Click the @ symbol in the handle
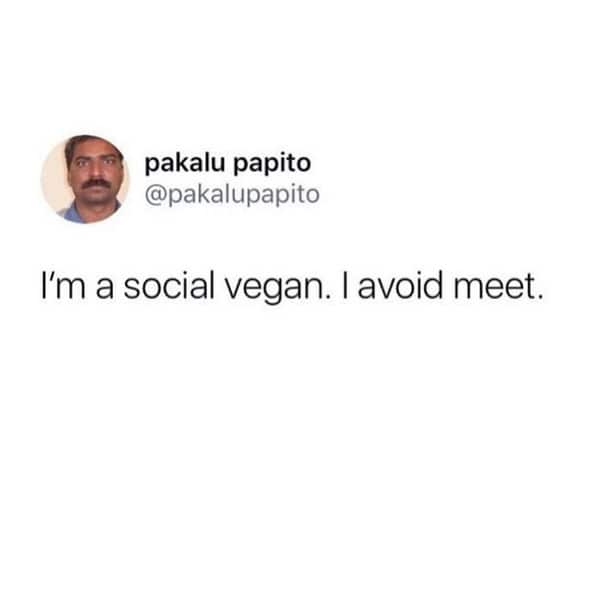Image resolution: width=599 pixels, height=599 pixels. tap(154, 195)
